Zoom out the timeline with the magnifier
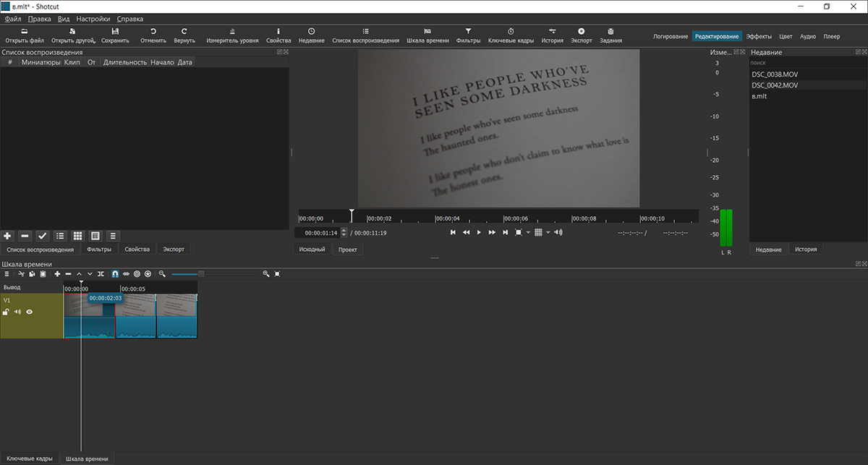The image size is (868, 465). [163, 274]
